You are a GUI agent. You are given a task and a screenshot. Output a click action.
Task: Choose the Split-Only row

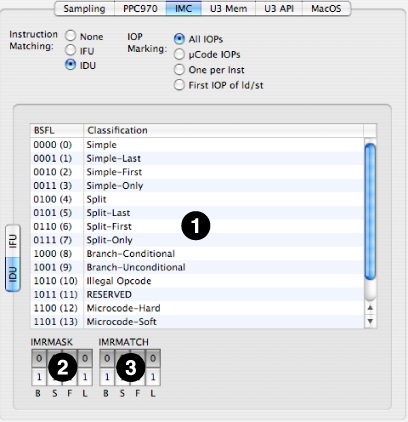(197, 240)
